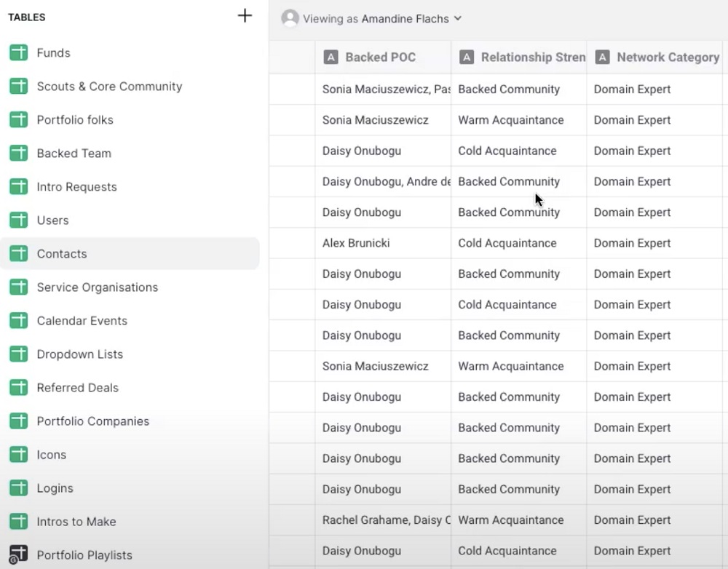Select the Dropdown Lists table label
Viewport: 728px width, 569px height.
click(x=80, y=354)
